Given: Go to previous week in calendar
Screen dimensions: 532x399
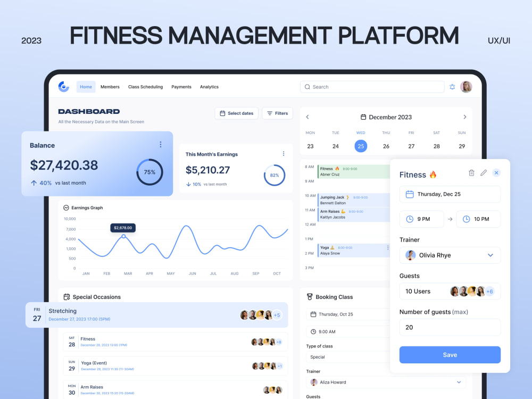Looking at the screenshot, I should 307,117.
